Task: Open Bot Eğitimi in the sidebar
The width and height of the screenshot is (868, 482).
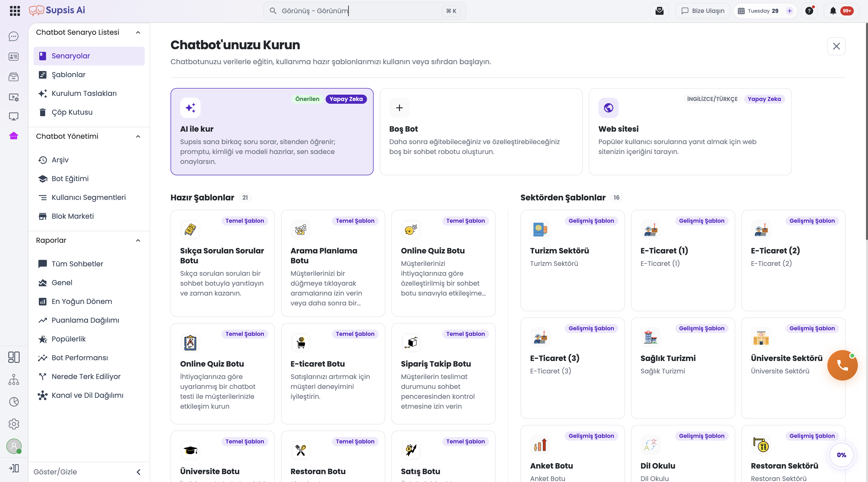Action: [x=89, y=179]
